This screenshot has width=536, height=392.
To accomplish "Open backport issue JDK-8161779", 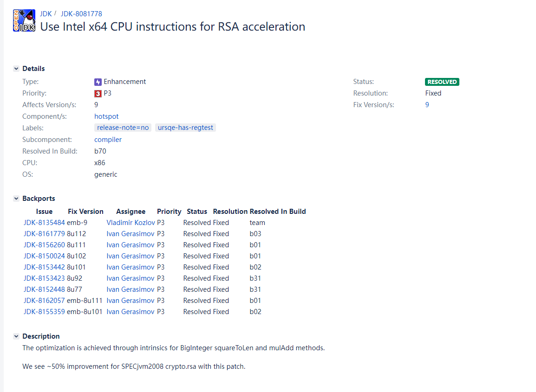I will pyautogui.click(x=44, y=234).
